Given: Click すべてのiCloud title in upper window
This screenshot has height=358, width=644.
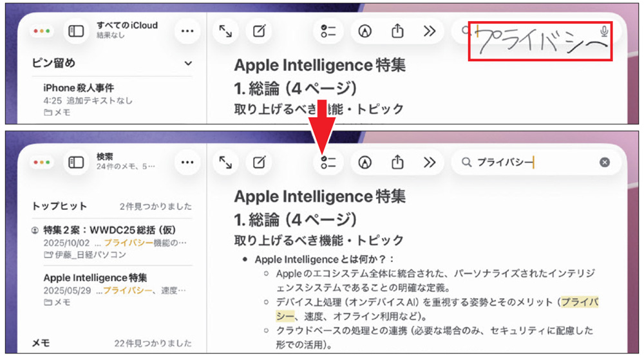Looking at the screenshot, I should point(128,26).
